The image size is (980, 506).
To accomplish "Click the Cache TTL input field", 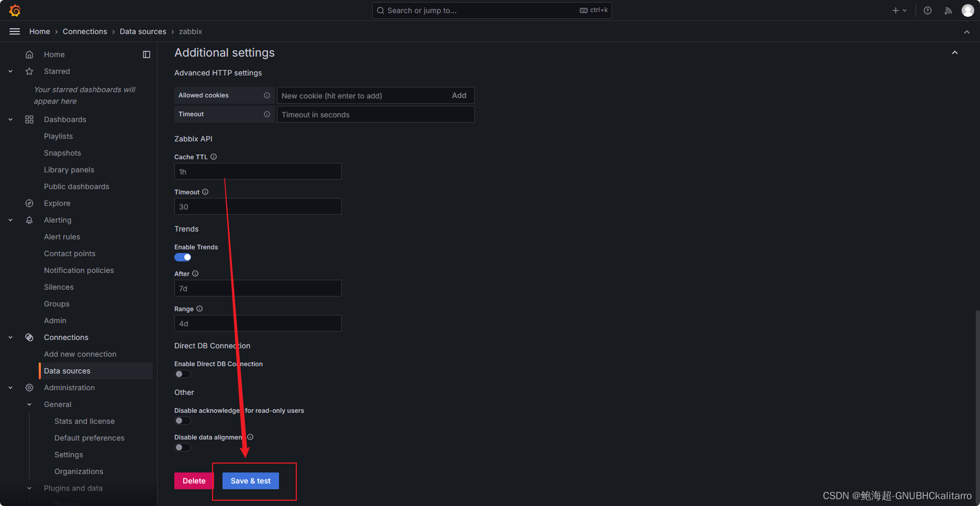I will [x=258, y=171].
